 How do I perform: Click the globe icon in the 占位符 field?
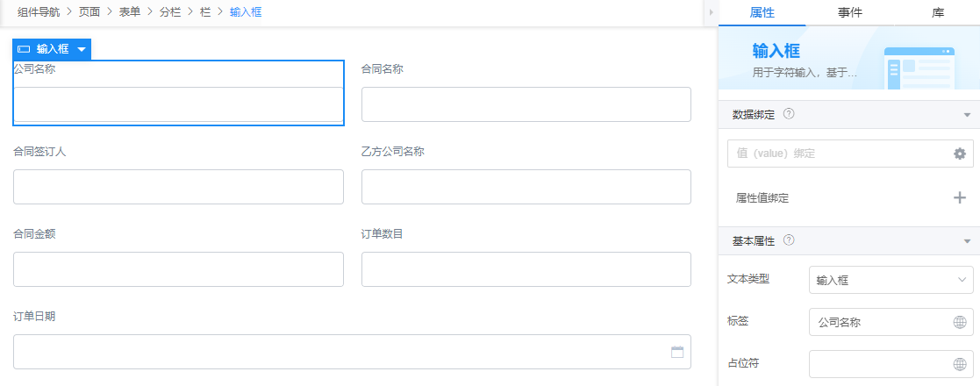click(959, 364)
